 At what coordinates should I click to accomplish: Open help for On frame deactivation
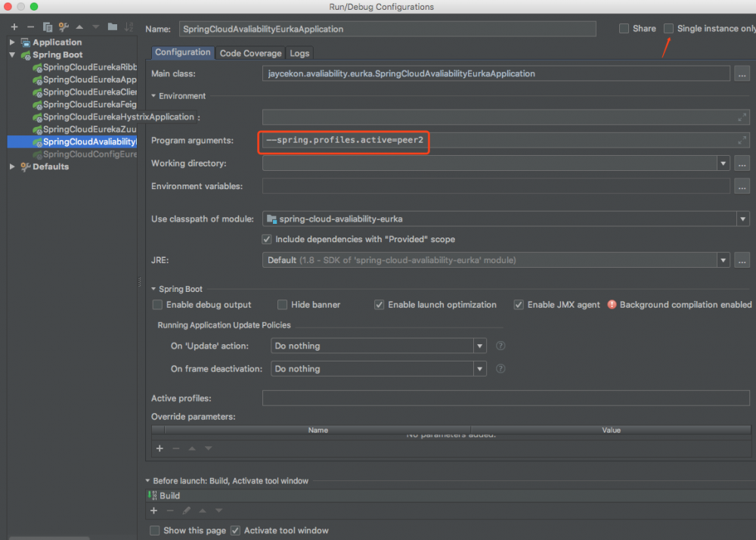tap(500, 369)
